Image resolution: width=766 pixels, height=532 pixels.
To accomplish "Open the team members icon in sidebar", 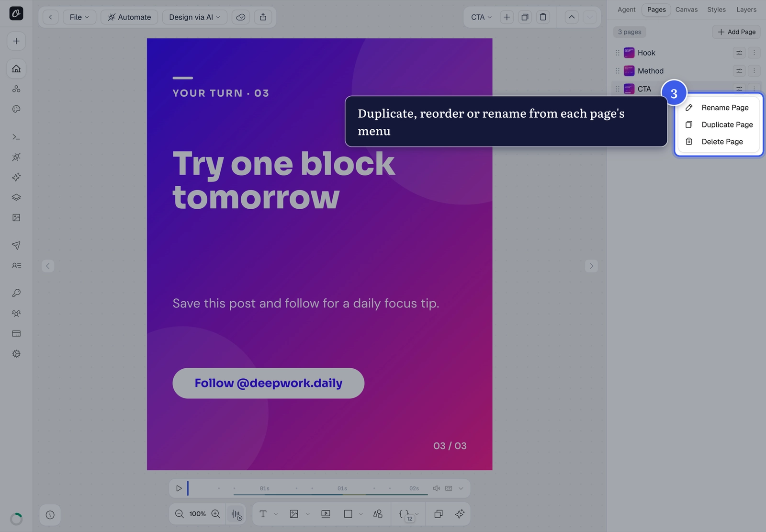I will [x=16, y=314].
